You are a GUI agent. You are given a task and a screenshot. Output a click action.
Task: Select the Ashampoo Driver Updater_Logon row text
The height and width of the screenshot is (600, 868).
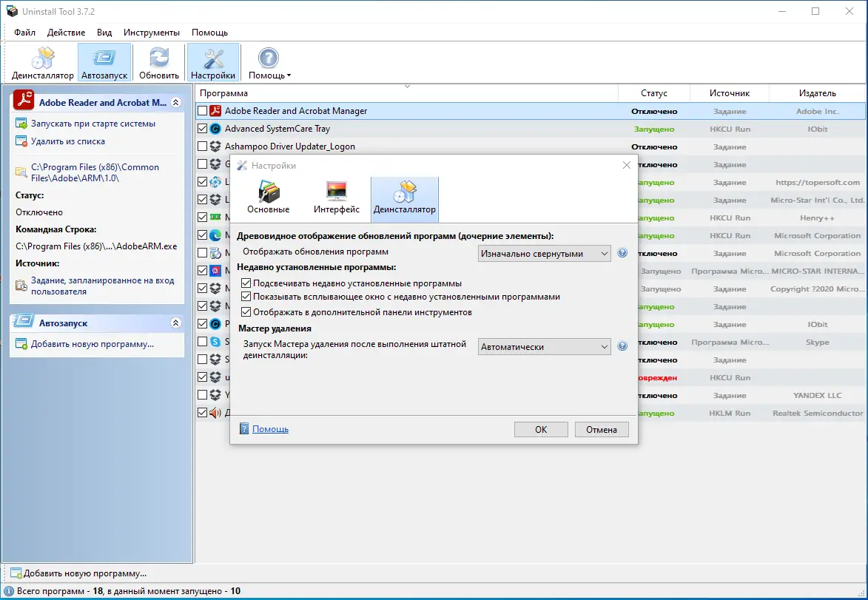289,146
